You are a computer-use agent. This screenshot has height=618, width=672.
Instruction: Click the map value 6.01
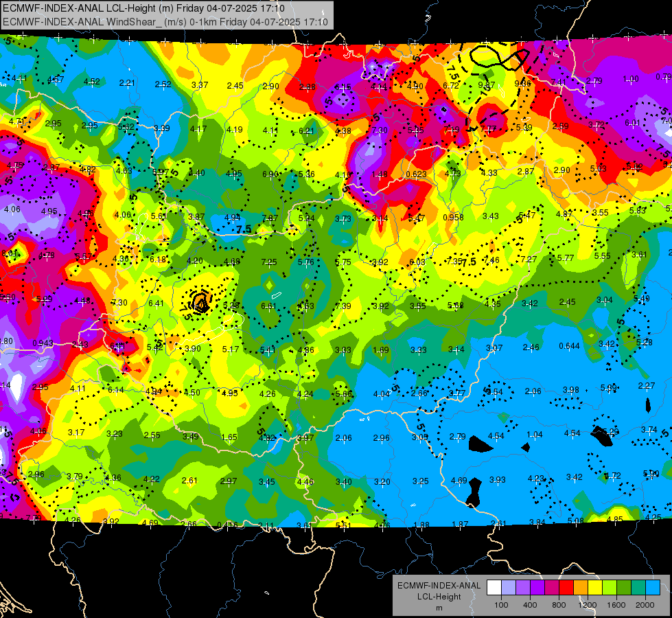click(x=633, y=123)
